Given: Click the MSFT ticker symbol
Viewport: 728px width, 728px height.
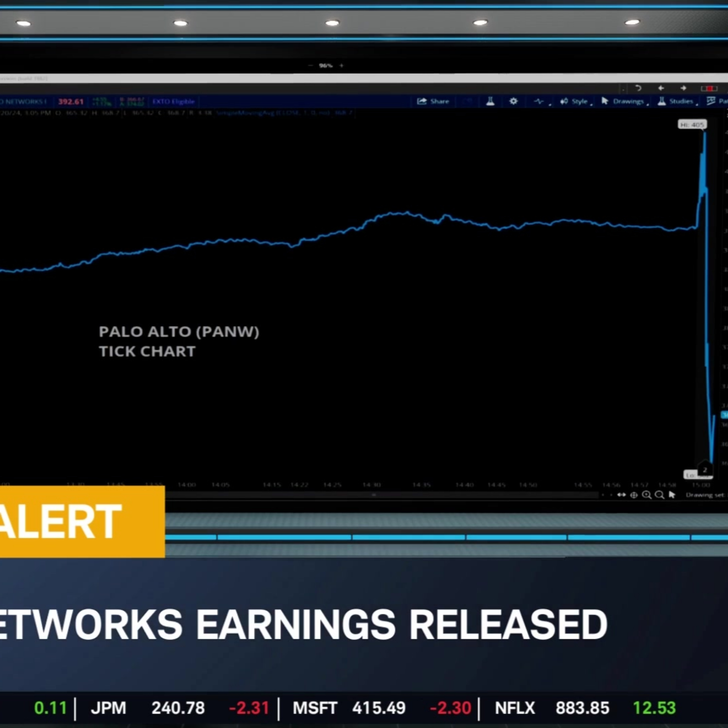Looking at the screenshot, I should coord(315,708).
